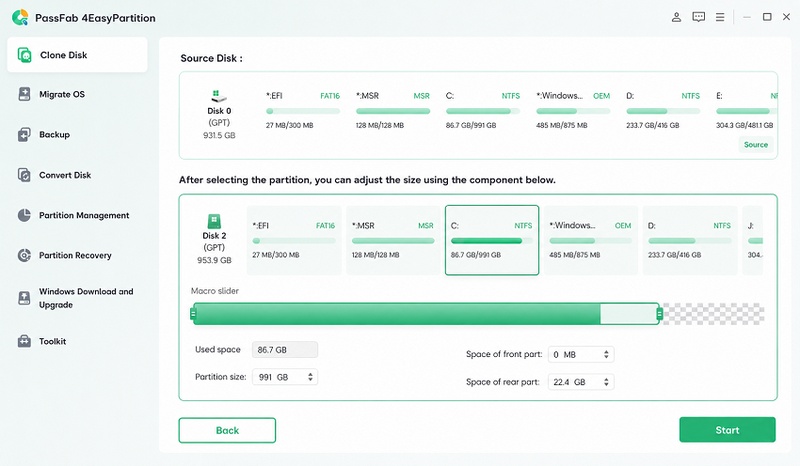Image resolution: width=800 pixels, height=466 pixels.
Task: Select target D: NTFS partition card
Action: (689, 240)
